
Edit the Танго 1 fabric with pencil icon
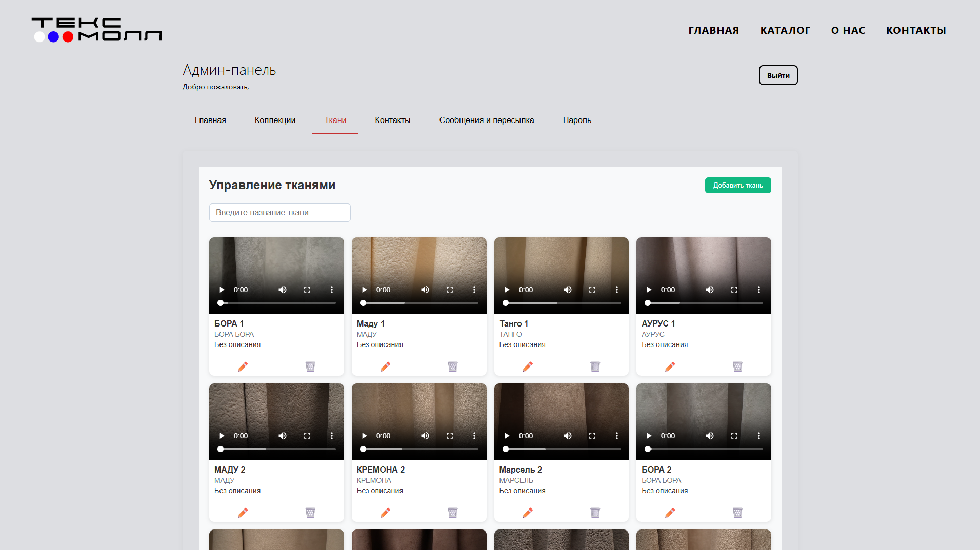[x=528, y=366]
